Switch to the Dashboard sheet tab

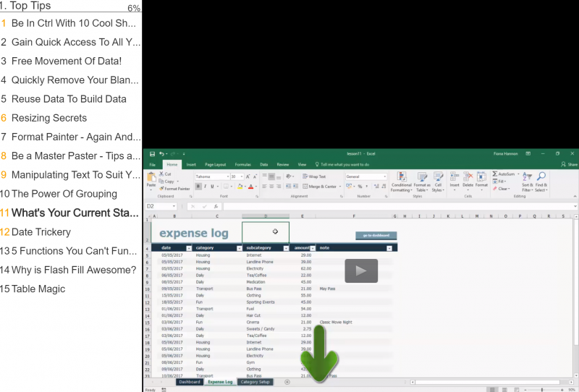[x=190, y=382]
